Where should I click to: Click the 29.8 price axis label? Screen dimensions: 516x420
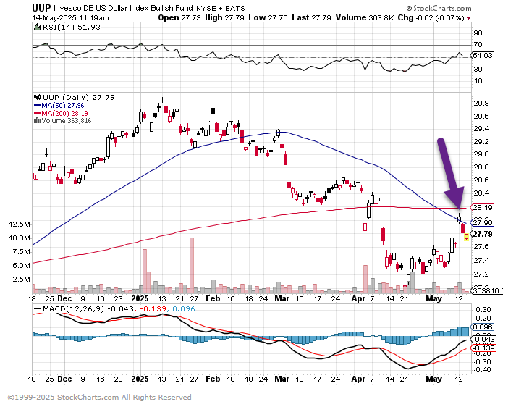(481, 104)
